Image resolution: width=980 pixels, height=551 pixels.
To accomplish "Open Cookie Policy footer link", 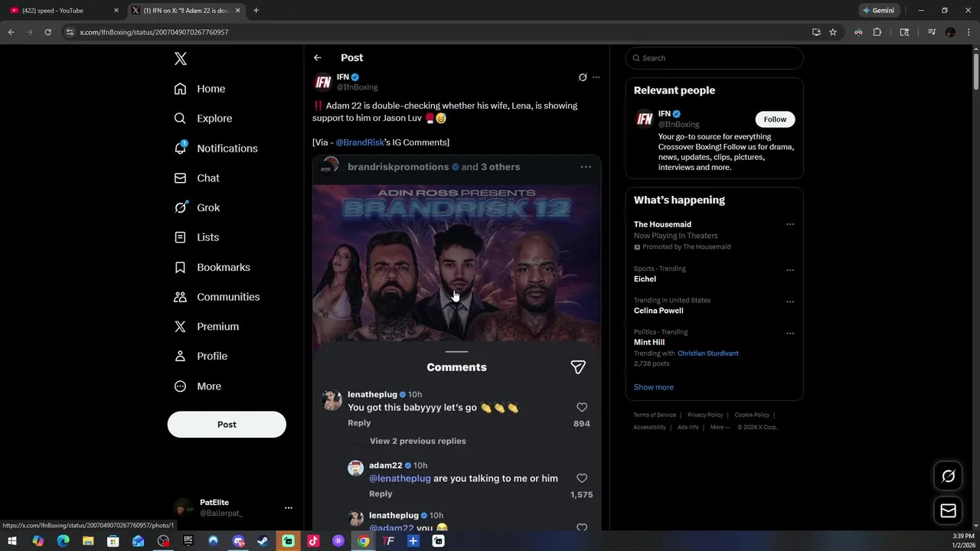I will point(752,415).
